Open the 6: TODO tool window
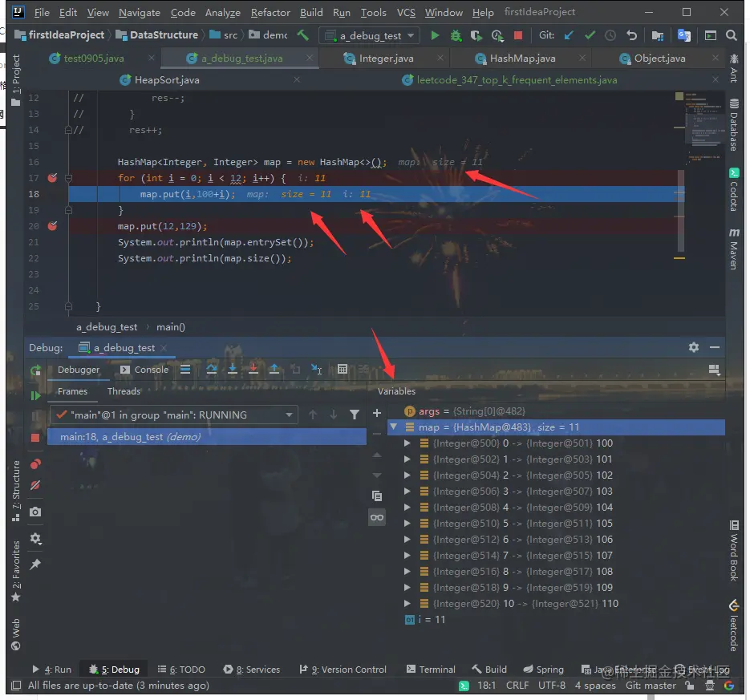Screen dimensions: 750x700 (181, 670)
